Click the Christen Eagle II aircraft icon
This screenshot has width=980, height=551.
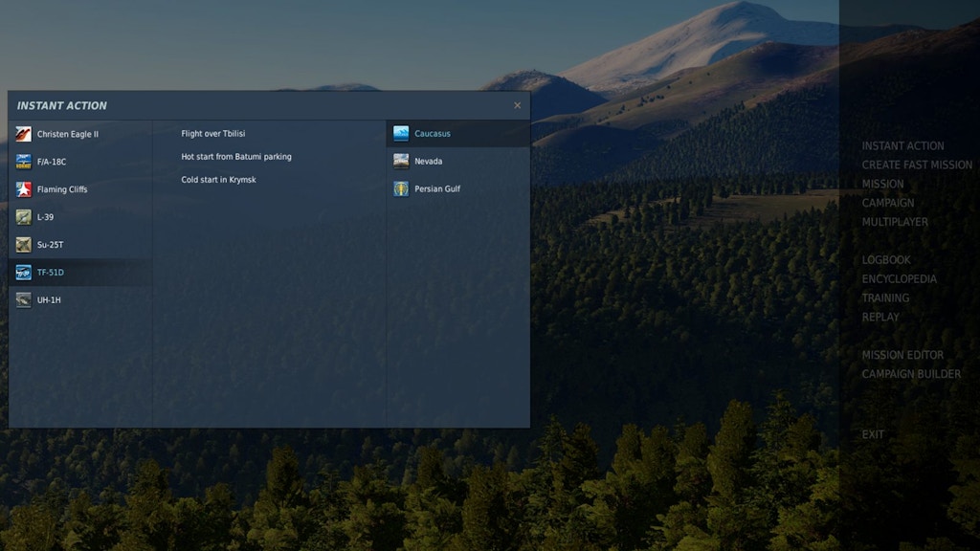24,134
